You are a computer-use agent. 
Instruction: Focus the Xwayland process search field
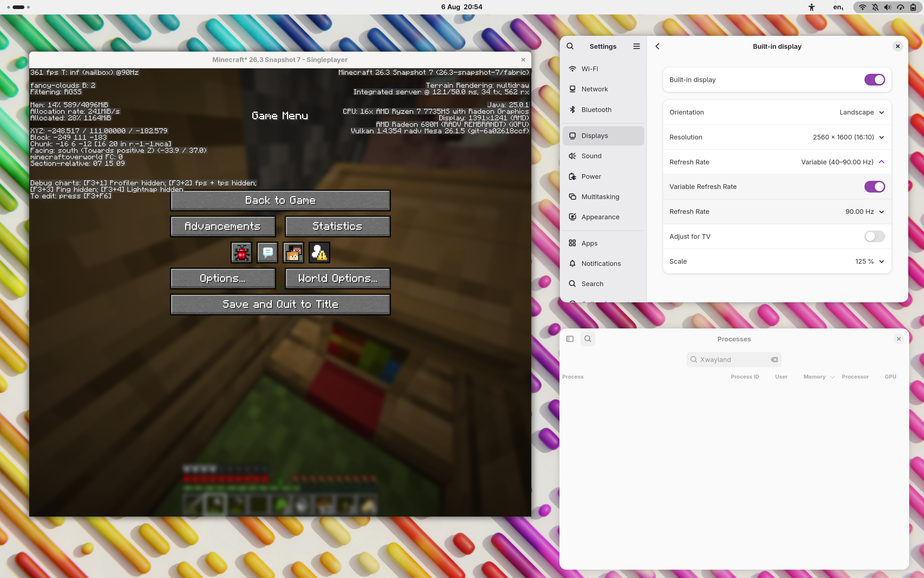(x=734, y=360)
